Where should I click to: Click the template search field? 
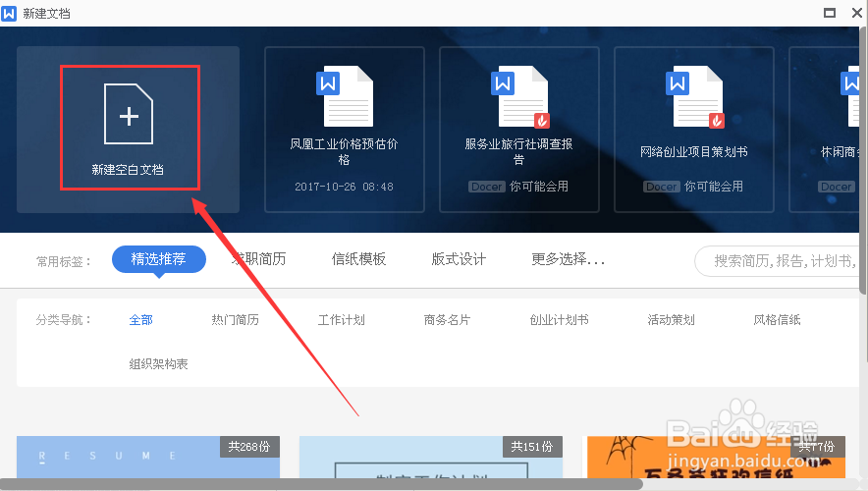pos(778,261)
